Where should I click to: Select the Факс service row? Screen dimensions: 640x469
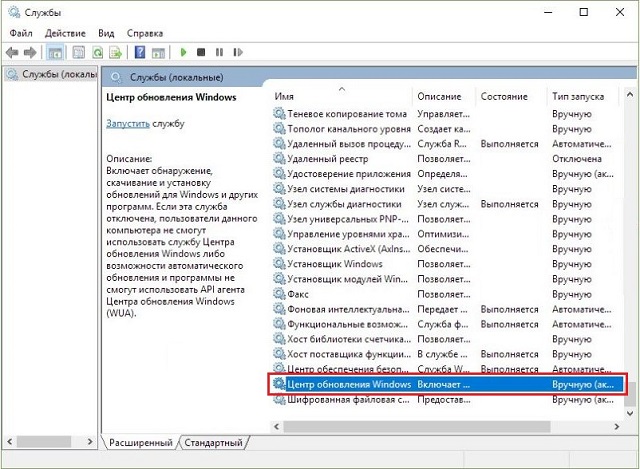(x=447, y=294)
